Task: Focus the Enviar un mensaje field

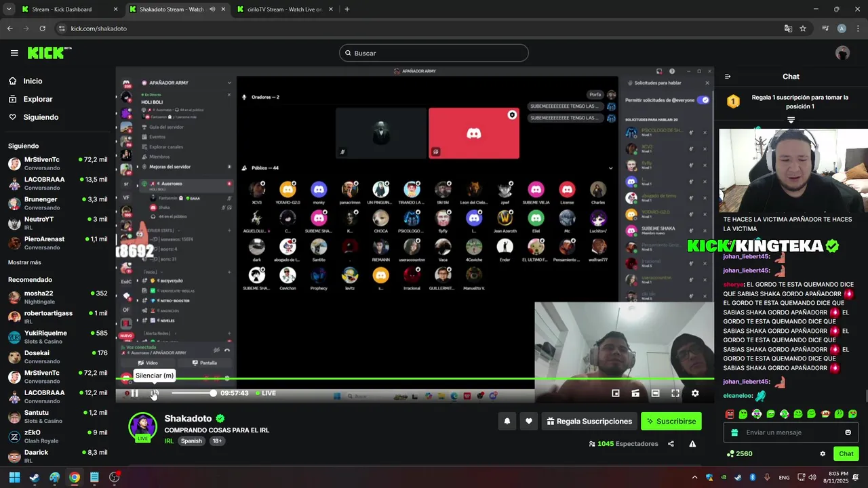Action: point(791,432)
